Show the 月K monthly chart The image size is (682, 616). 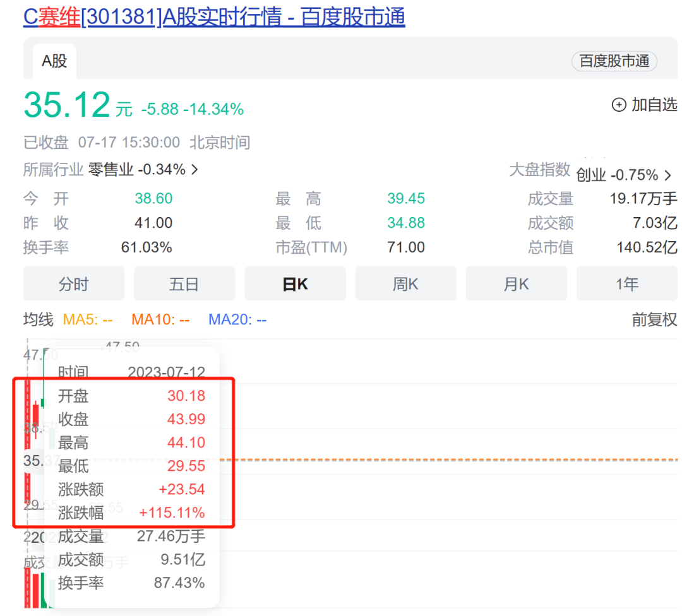(516, 284)
